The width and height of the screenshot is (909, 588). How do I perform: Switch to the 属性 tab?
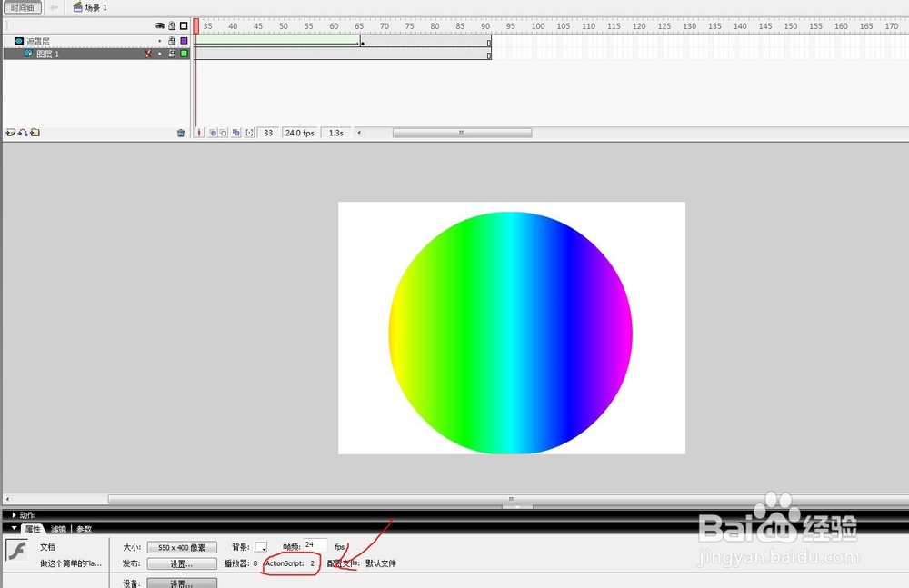[33, 529]
